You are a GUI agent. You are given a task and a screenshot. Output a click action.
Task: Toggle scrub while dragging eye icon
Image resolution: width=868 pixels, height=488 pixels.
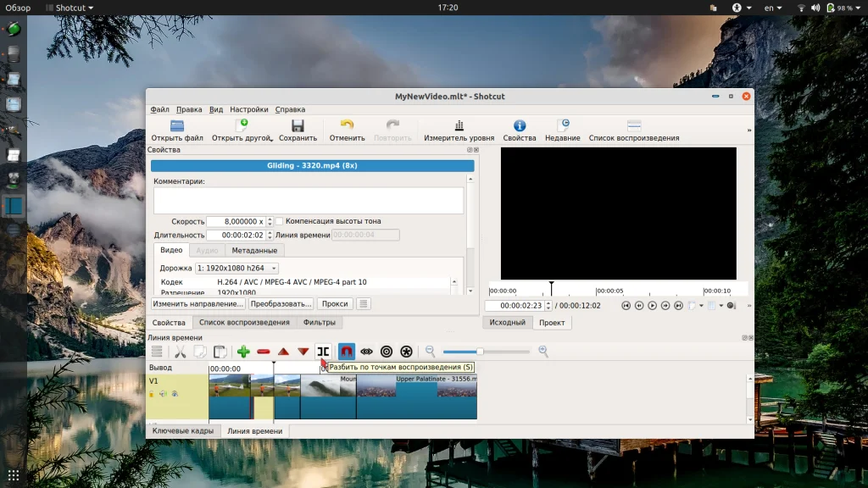[366, 352]
